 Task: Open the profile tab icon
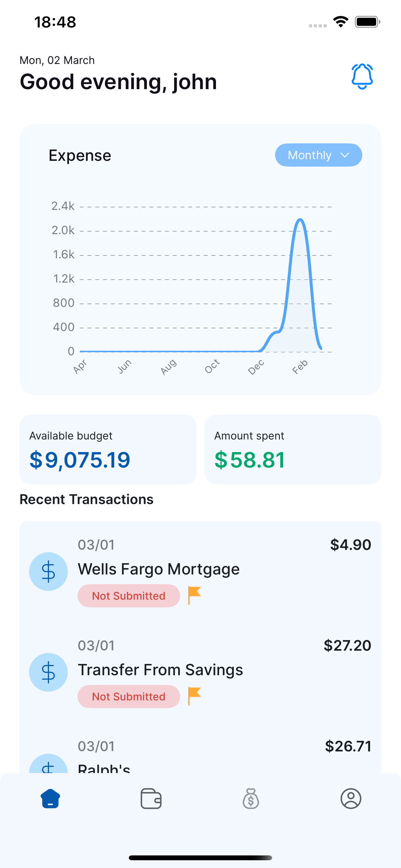(351, 798)
